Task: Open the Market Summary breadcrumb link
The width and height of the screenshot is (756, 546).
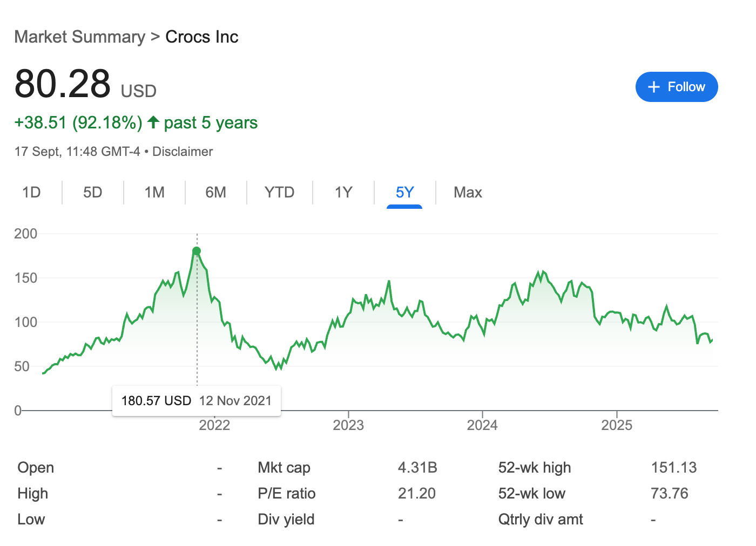Action: pyautogui.click(x=80, y=37)
